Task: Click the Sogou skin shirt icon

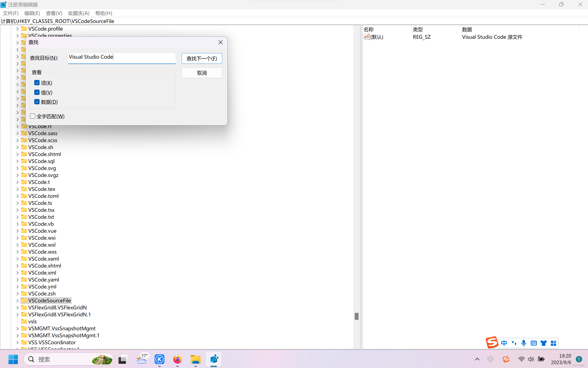Action: coord(544,343)
